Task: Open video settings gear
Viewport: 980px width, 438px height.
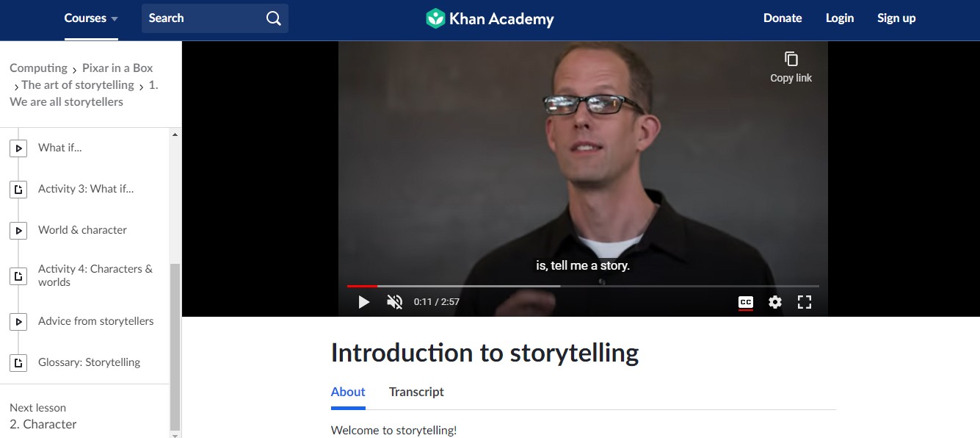Action: (x=775, y=302)
